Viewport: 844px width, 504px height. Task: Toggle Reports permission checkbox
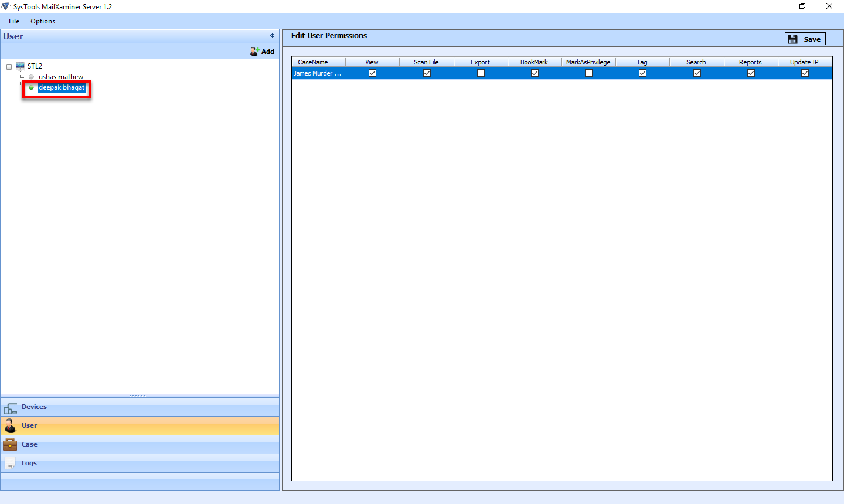(751, 73)
